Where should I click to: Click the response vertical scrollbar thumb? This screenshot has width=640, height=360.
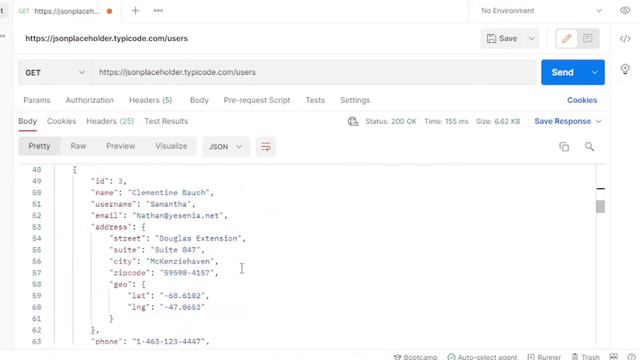point(600,207)
